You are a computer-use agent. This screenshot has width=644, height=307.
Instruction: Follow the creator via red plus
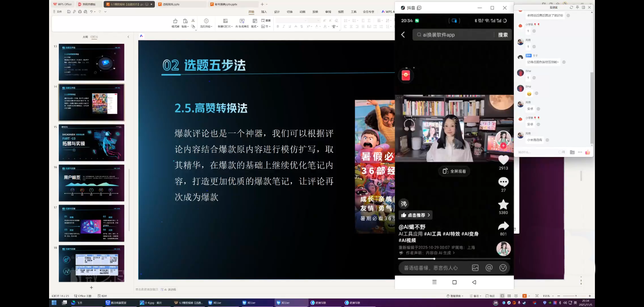(x=503, y=146)
